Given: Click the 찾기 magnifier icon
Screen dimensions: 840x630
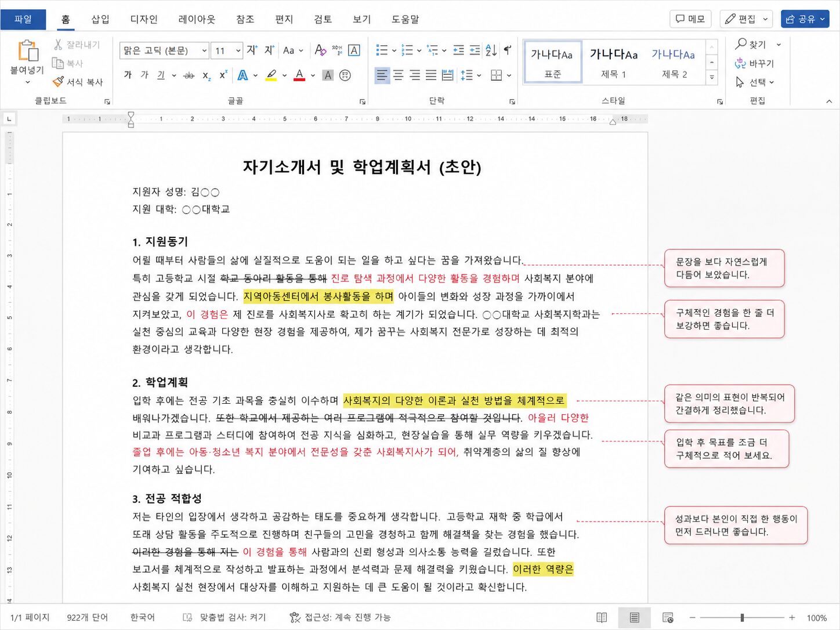Looking at the screenshot, I should 741,44.
